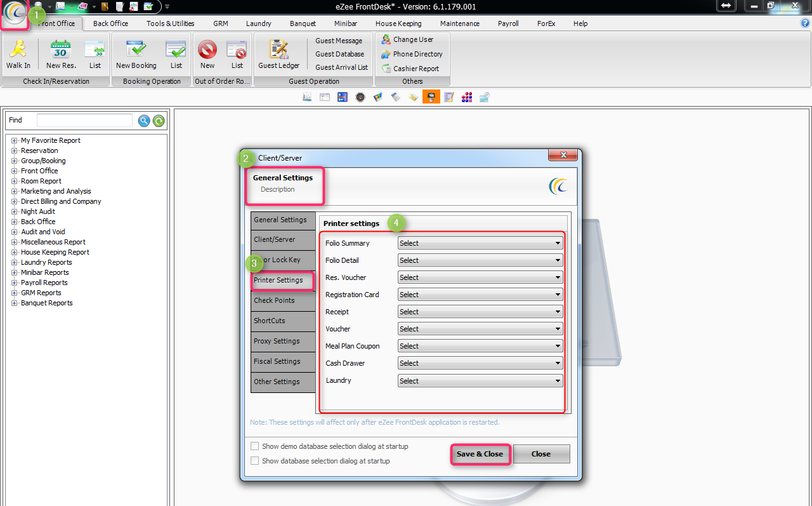Screen dimensions: 812x506
Task: Expand the Reservation report node
Action: (15, 150)
